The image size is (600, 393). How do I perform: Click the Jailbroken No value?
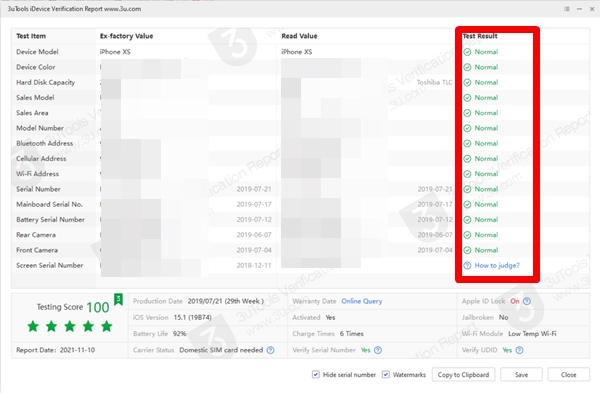[504, 318]
